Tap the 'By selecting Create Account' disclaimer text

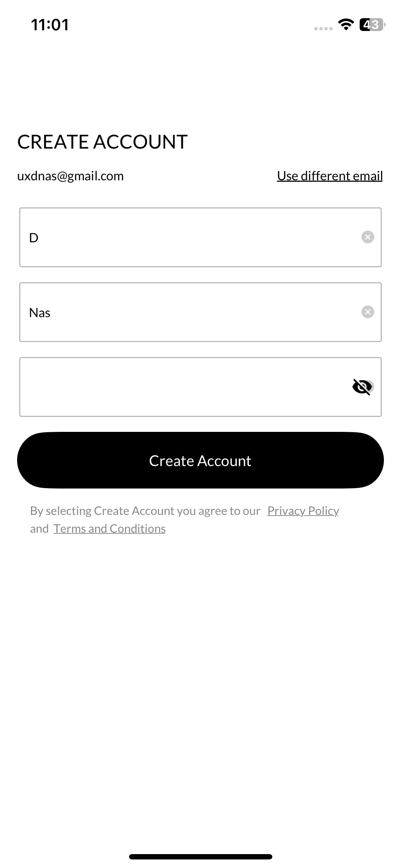(145, 511)
